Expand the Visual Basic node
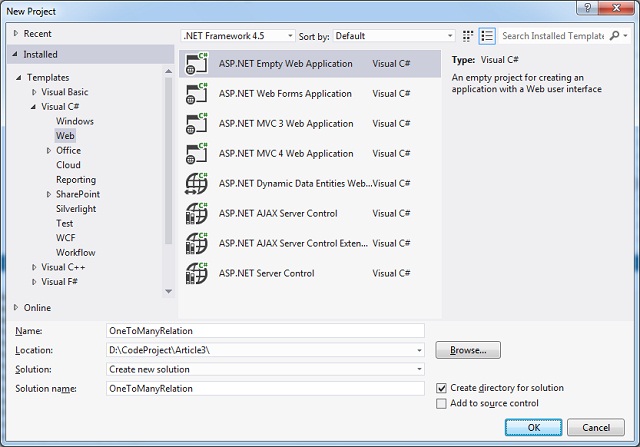The height and width of the screenshot is (447, 640). tap(34, 92)
